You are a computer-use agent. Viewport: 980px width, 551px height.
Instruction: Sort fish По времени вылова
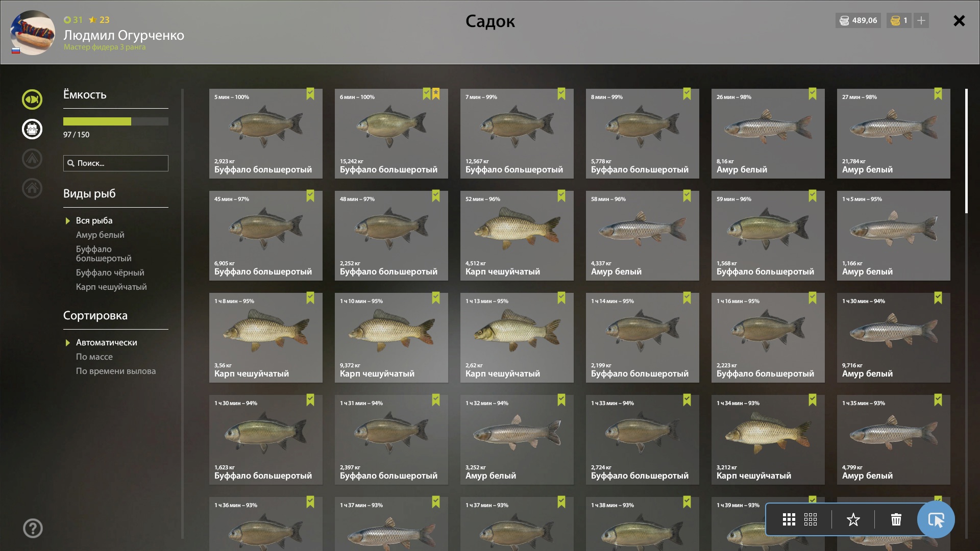pyautogui.click(x=116, y=371)
